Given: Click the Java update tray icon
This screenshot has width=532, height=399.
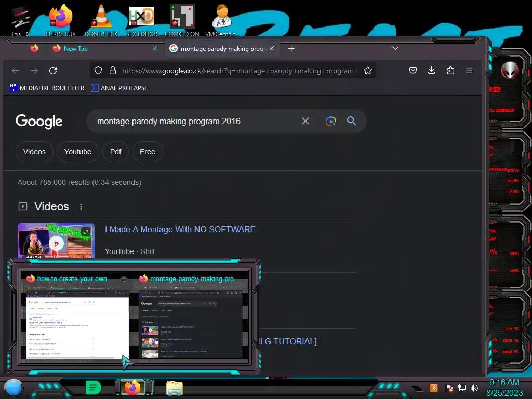Looking at the screenshot, I should pos(434,388).
